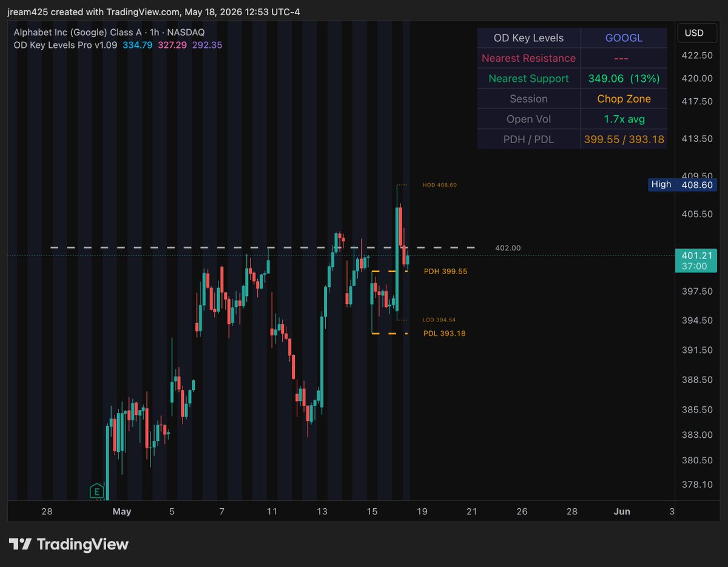This screenshot has height=567, width=728.
Task: Click the 405.50 price axis tick
Action: pos(698,214)
